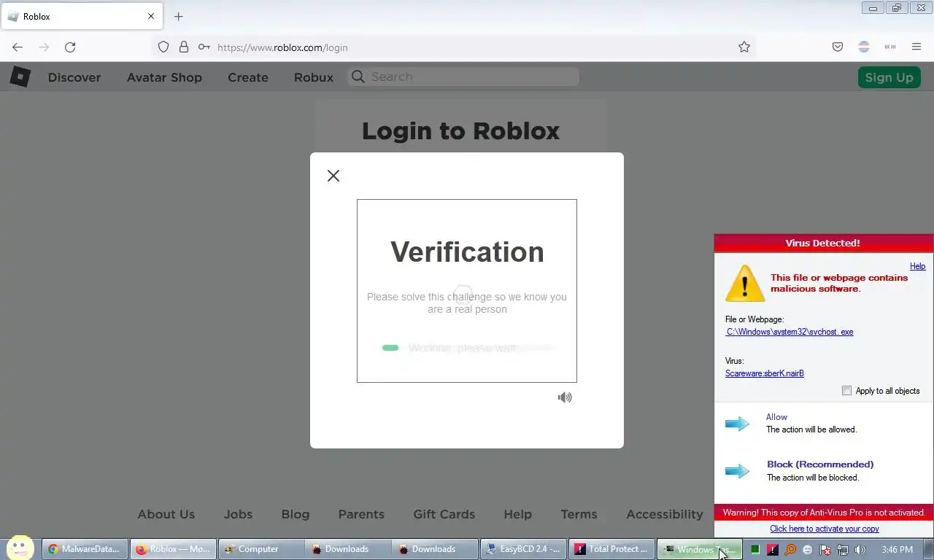Click the browser forward arrow
This screenshot has height=560, width=934.
point(44,47)
